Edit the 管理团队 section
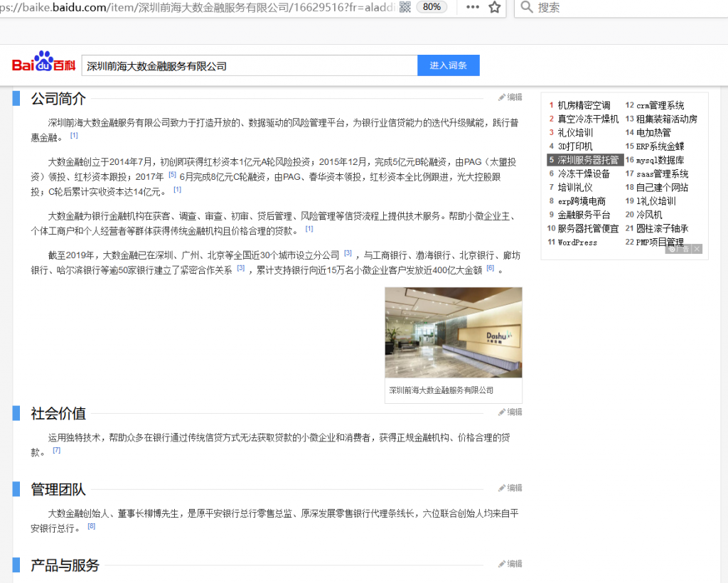Viewport: 728px width, 583px height. tap(510, 488)
